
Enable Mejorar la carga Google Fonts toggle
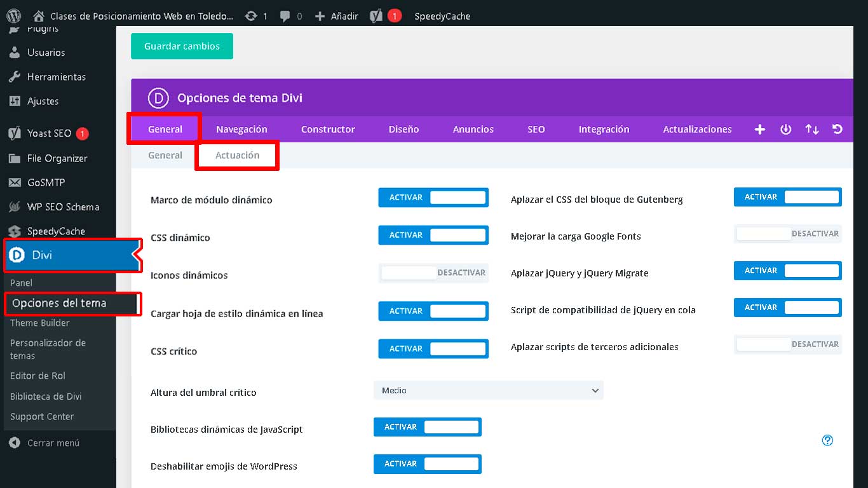click(x=787, y=234)
